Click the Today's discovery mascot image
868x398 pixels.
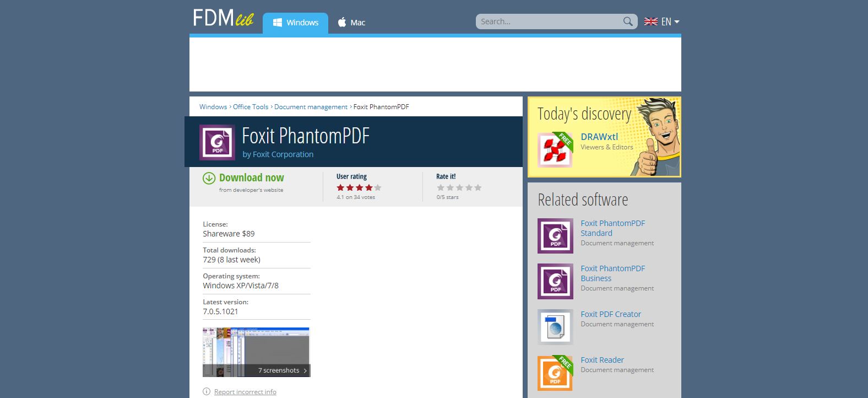[x=657, y=136]
